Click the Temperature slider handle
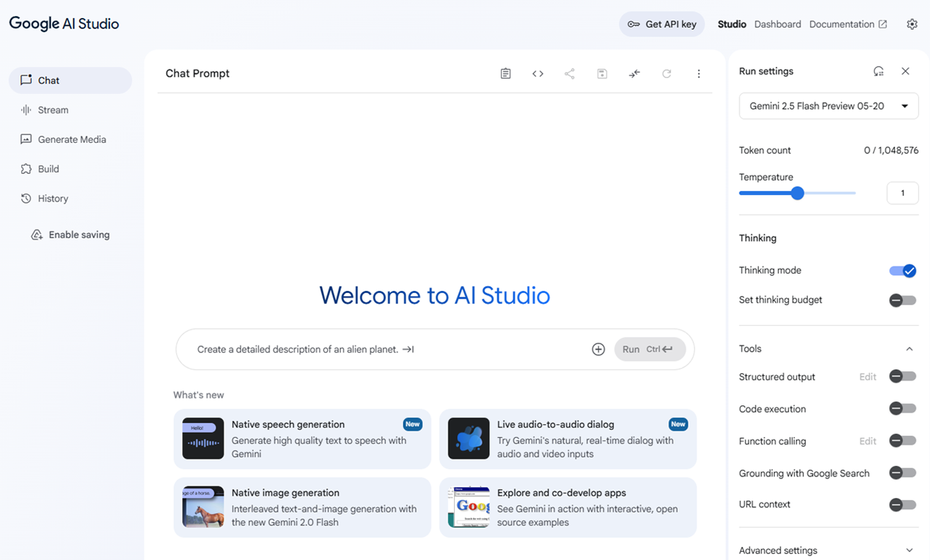 (x=797, y=193)
